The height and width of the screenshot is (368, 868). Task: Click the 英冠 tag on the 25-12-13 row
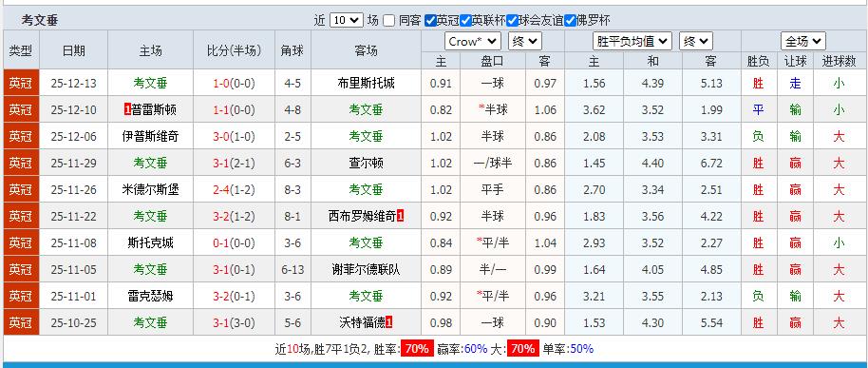tap(21, 84)
